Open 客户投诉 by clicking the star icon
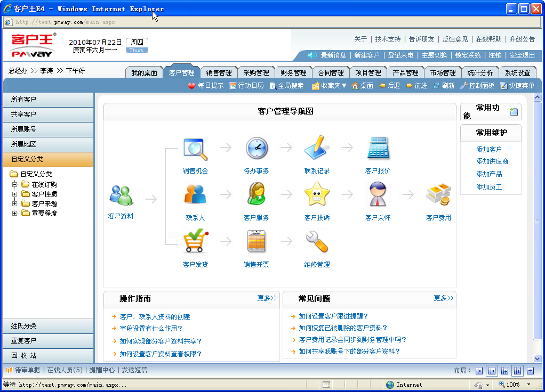This screenshot has width=545, height=392. click(317, 194)
